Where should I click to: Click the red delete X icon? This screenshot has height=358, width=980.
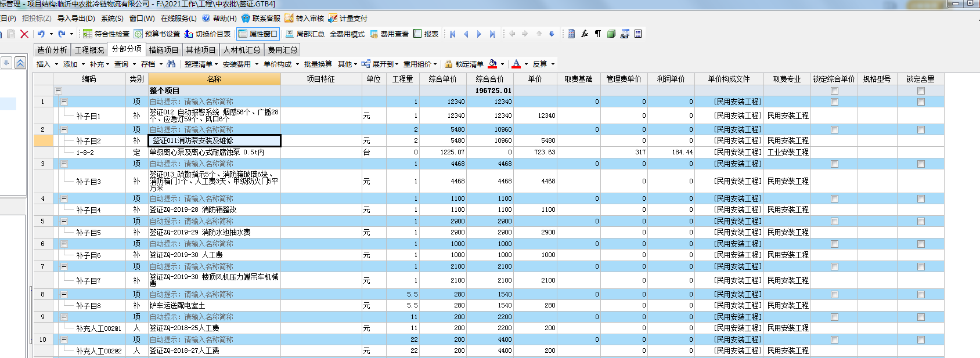(24, 34)
